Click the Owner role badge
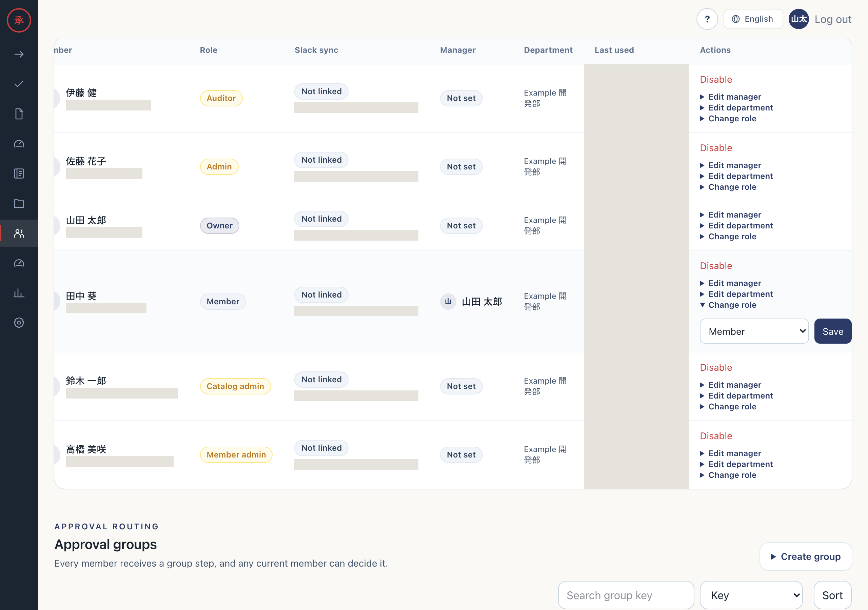Viewport: 868px width, 610px height. point(219,225)
